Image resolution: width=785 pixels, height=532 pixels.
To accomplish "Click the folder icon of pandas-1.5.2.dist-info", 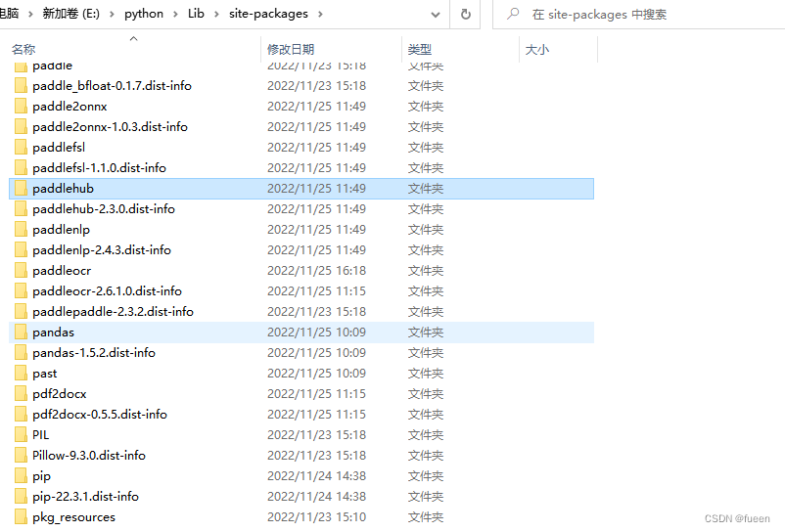I will click(21, 352).
